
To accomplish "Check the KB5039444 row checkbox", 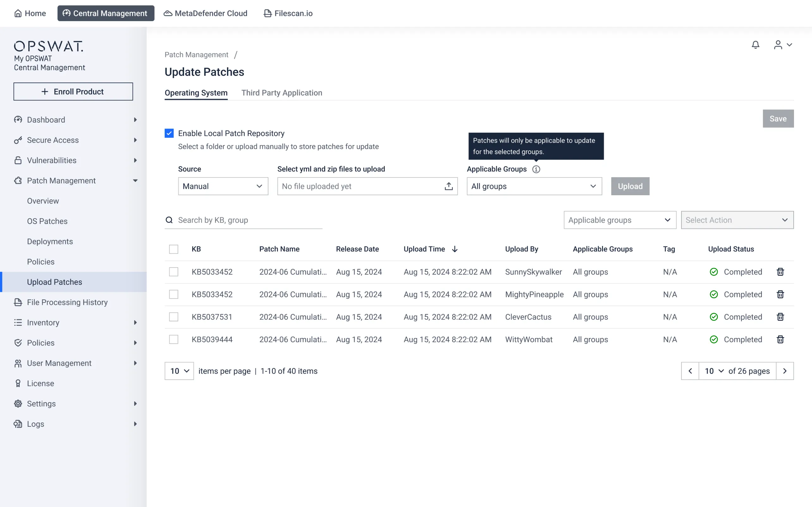I will pyautogui.click(x=174, y=339).
